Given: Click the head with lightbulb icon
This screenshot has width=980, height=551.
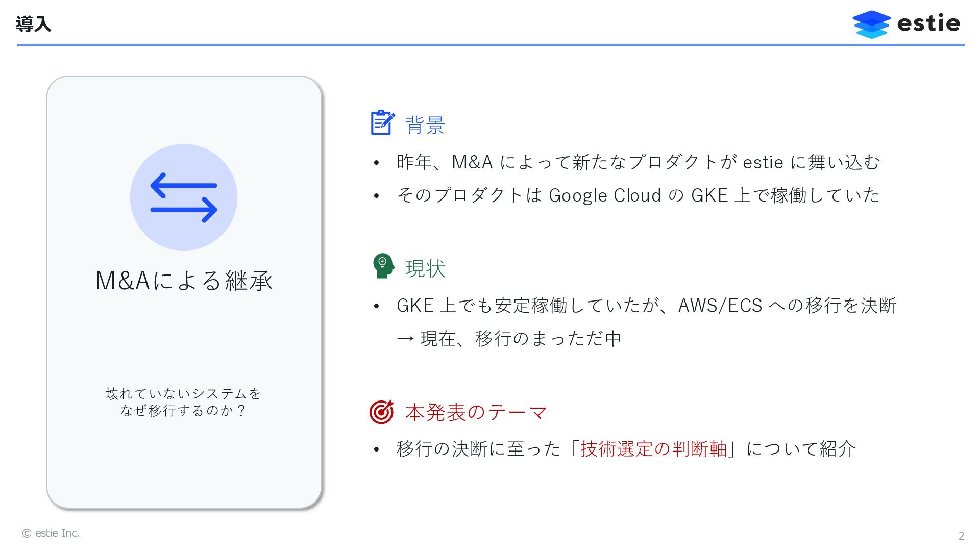Looking at the screenshot, I should pos(383,266).
